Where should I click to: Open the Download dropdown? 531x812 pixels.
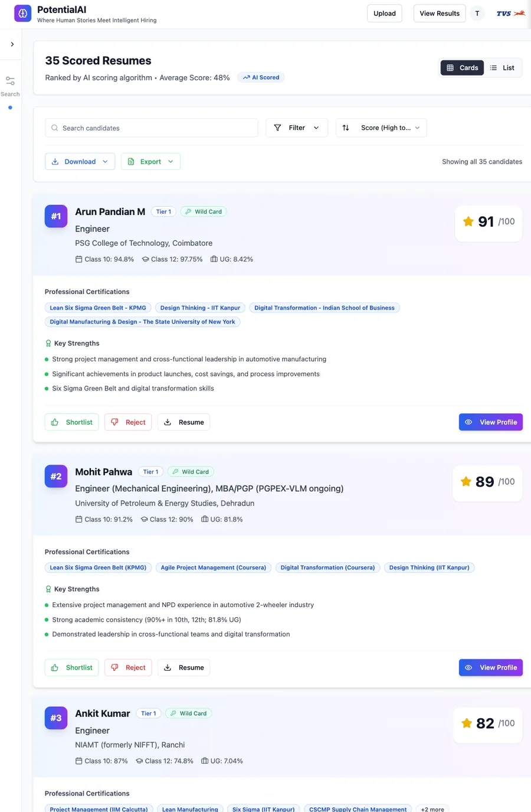point(80,161)
